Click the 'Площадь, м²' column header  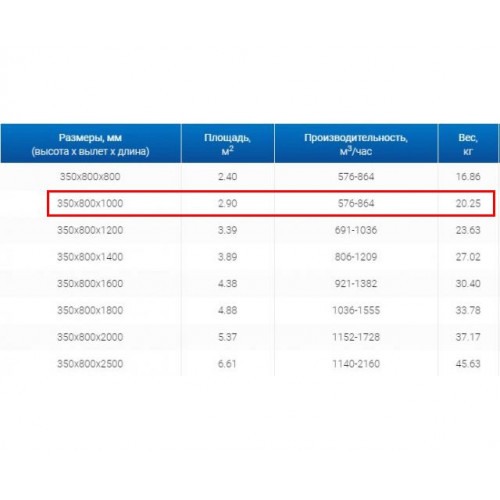click(x=228, y=144)
